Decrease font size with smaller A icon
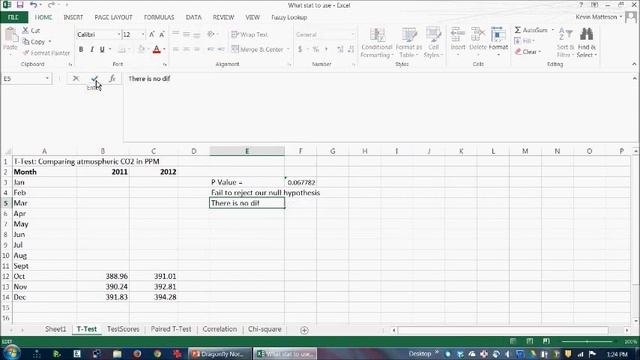The width and height of the screenshot is (640, 360). (162, 35)
